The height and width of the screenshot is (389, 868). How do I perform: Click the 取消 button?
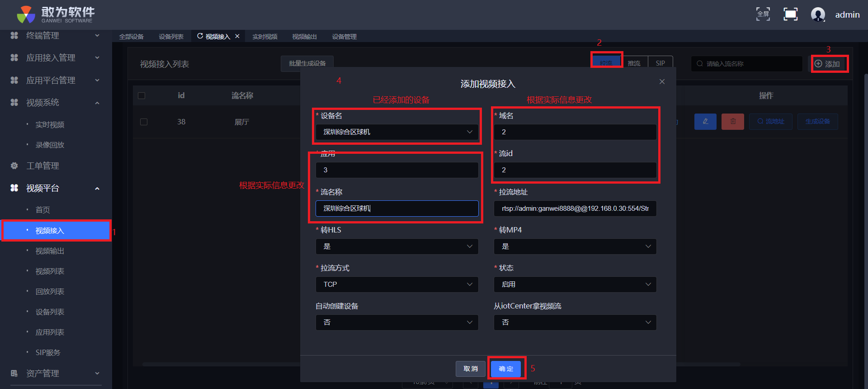(x=471, y=369)
